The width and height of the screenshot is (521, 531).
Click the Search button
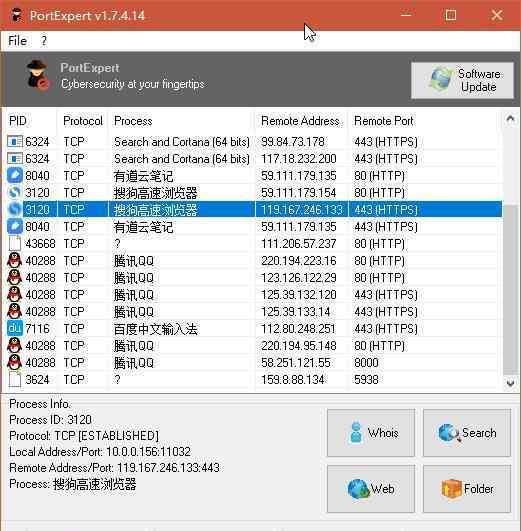click(x=467, y=433)
